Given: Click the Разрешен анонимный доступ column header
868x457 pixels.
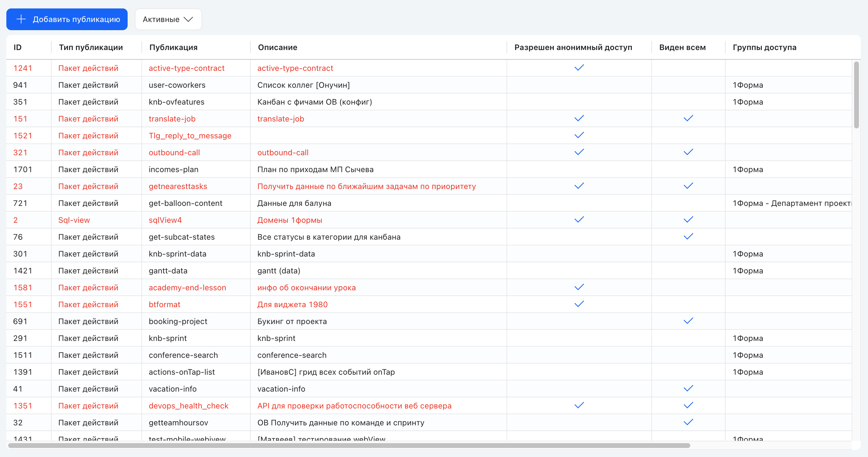Looking at the screenshot, I should coord(573,48).
